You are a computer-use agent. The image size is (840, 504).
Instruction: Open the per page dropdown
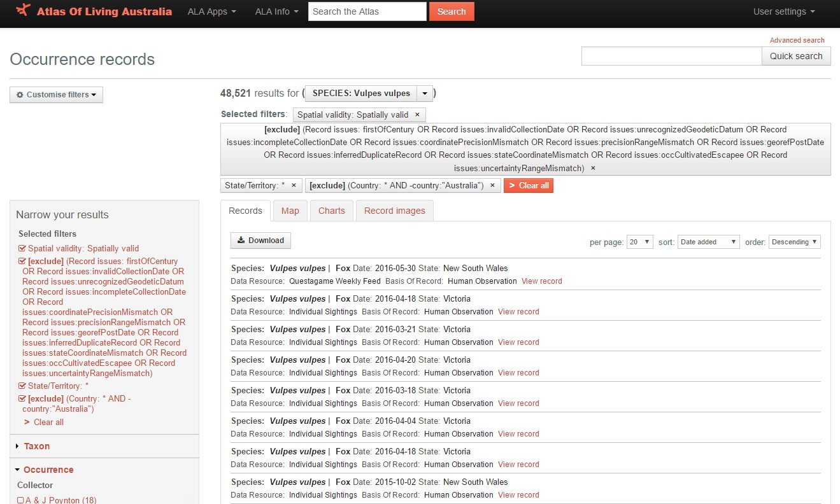click(639, 241)
